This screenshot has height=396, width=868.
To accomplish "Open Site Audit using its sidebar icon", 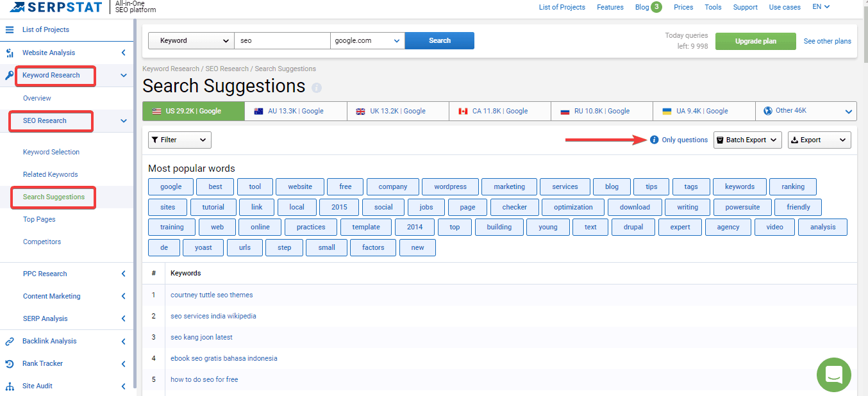I will coord(9,385).
